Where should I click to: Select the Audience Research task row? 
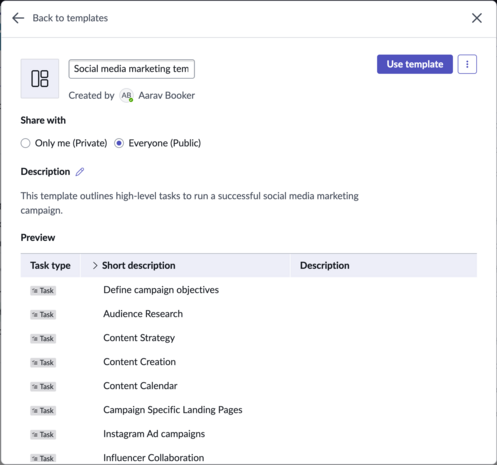click(249, 314)
